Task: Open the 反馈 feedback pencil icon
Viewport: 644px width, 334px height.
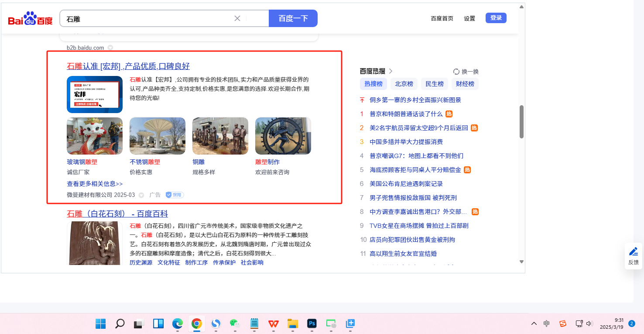Action: click(634, 251)
